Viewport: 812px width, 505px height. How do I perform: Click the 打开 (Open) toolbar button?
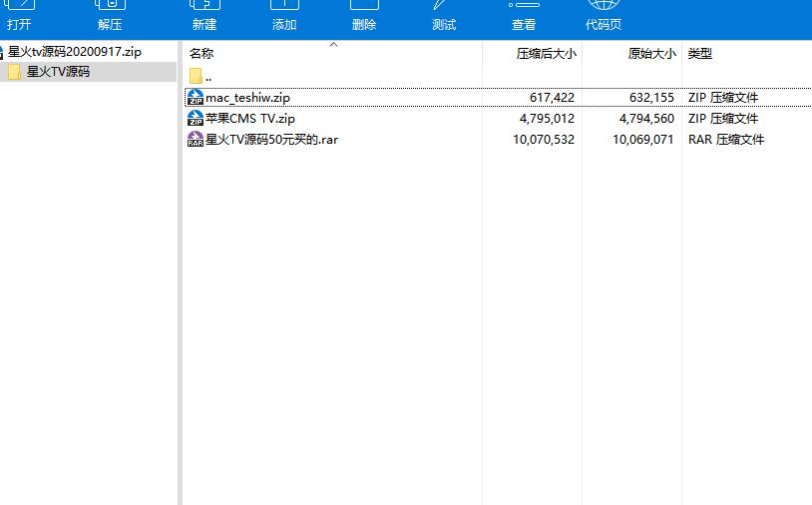coord(19,16)
